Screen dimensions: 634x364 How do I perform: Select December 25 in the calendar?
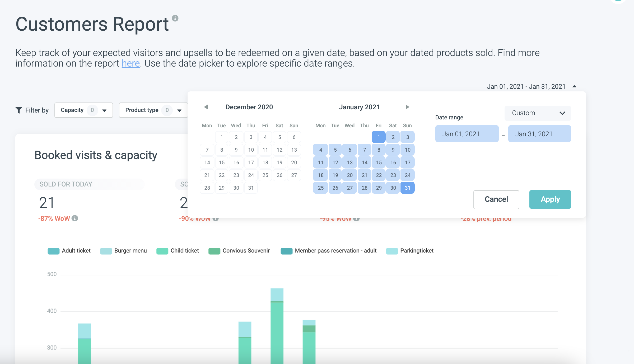265,175
